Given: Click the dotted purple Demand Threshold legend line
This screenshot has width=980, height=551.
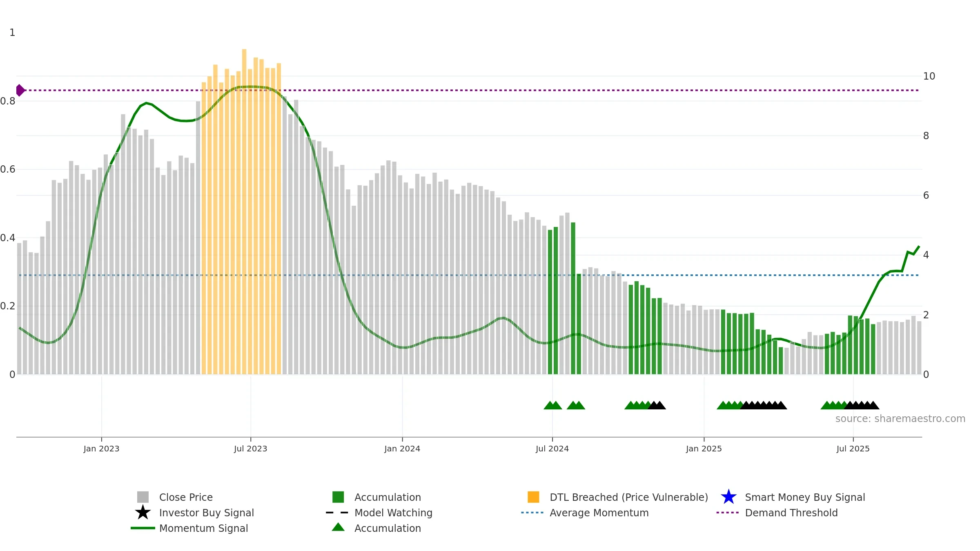Looking at the screenshot, I should pyautogui.click(x=728, y=513).
